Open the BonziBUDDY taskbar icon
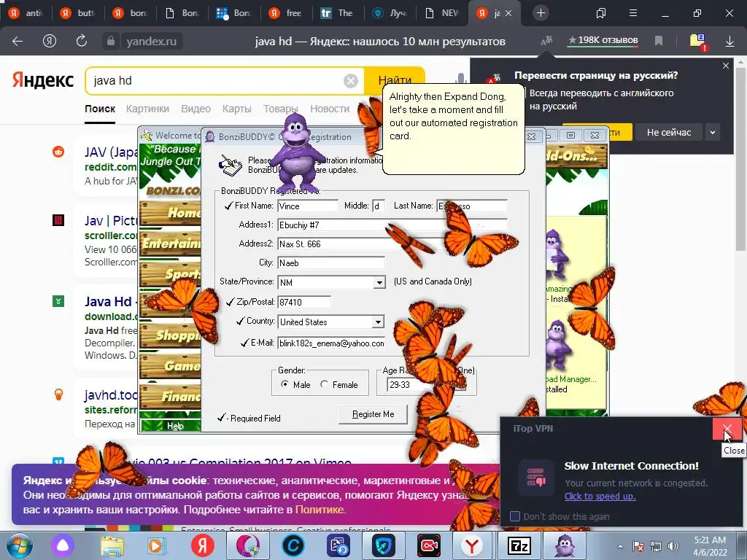This screenshot has width=747, height=560. [x=565, y=546]
